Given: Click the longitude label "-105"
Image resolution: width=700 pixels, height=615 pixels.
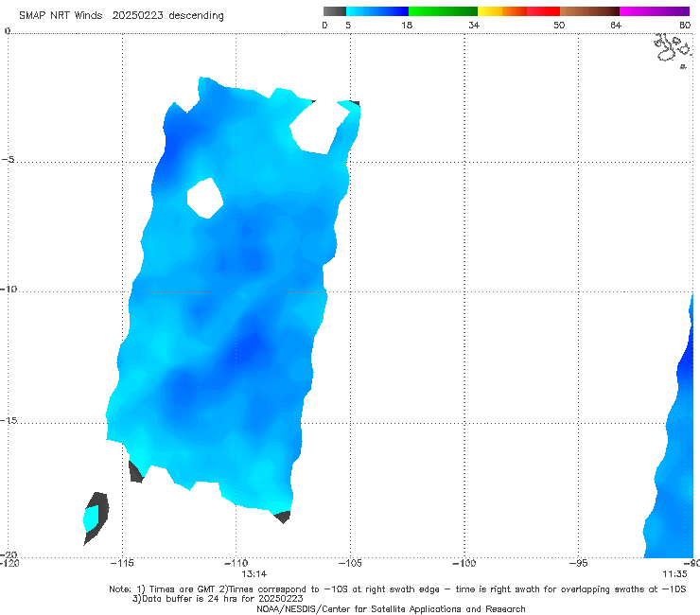Looking at the screenshot, I should click(x=350, y=563).
